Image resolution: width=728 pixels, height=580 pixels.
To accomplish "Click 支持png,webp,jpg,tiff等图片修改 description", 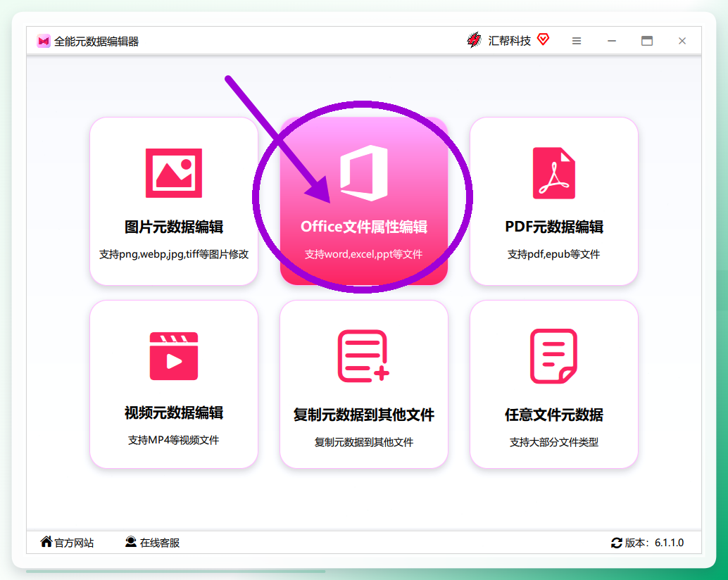I will (174, 254).
